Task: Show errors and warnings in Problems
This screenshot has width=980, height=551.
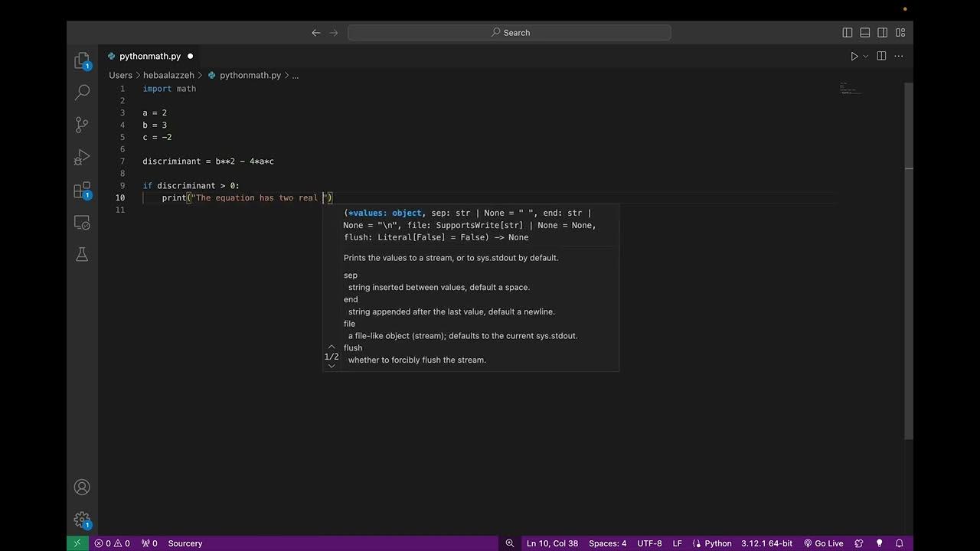Action: coord(112,543)
